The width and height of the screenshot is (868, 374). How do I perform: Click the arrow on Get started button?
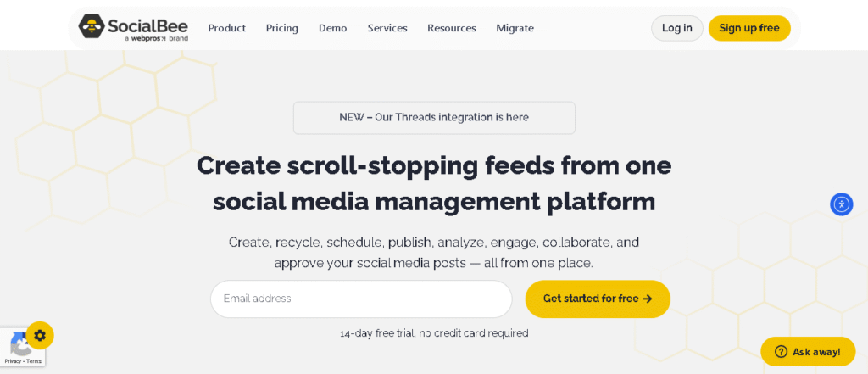coord(648,299)
